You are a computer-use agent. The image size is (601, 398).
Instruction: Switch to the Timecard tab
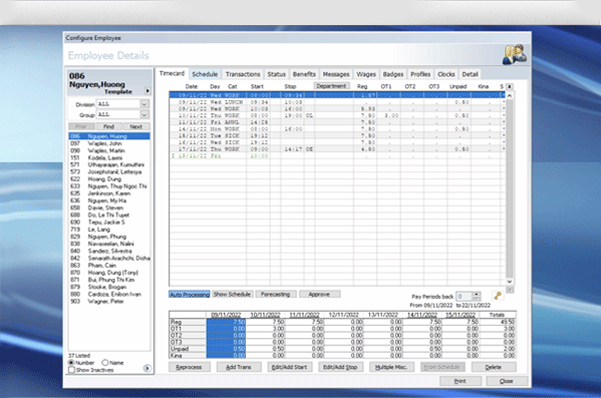point(172,73)
